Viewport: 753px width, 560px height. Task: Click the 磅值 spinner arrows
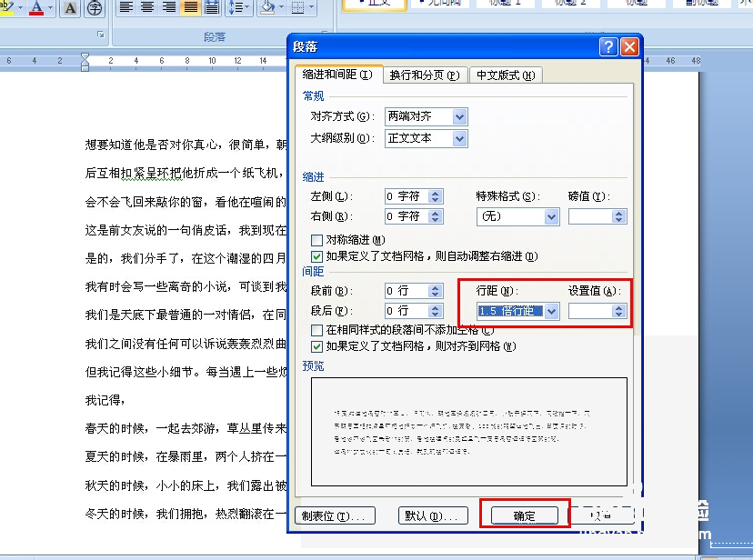(x=619, y=217)
